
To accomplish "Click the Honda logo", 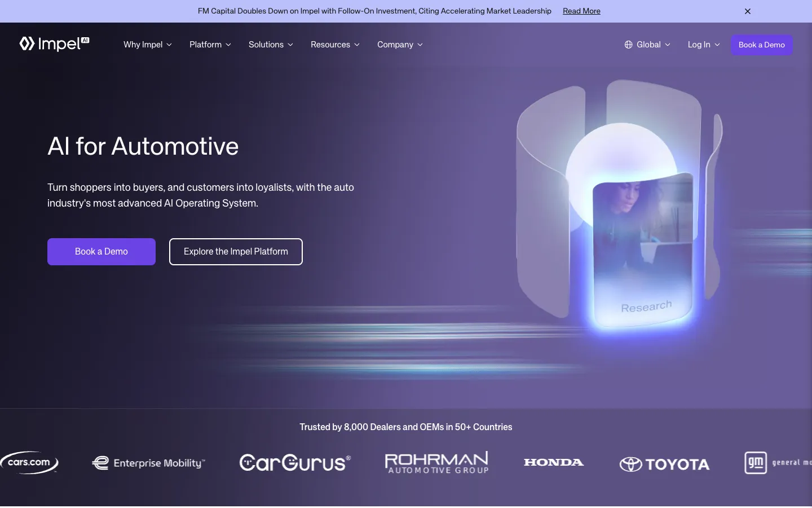I will click(x=554, y=462).
